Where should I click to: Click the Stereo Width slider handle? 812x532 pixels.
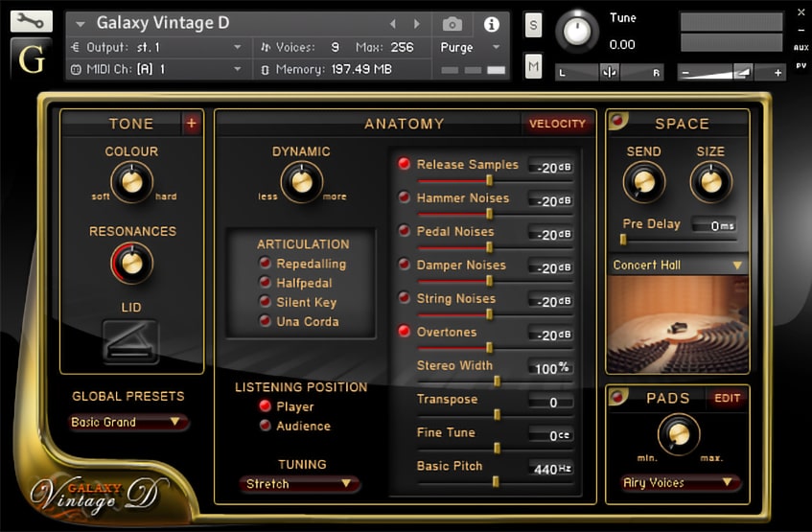pos(497,382)
